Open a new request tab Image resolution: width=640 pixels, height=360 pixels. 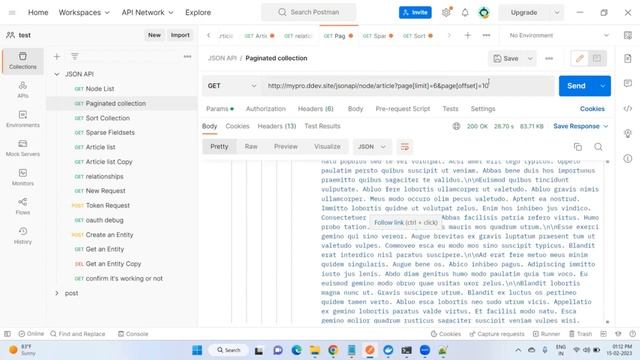click(468, 36)
